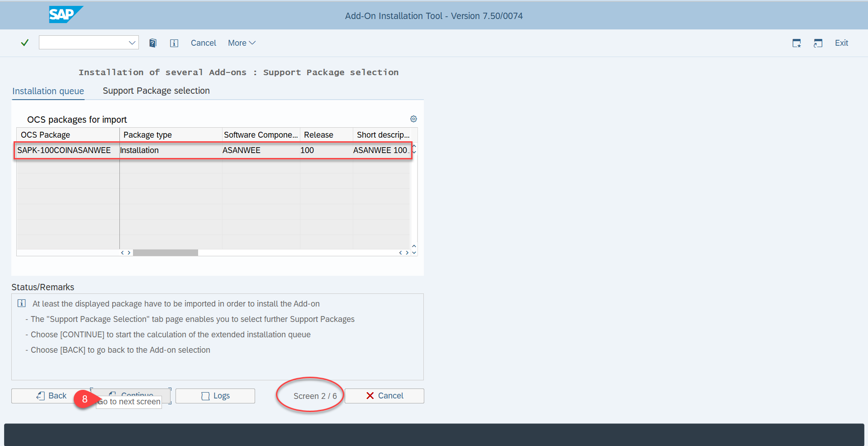Click the Short description column header

(383, 135)
